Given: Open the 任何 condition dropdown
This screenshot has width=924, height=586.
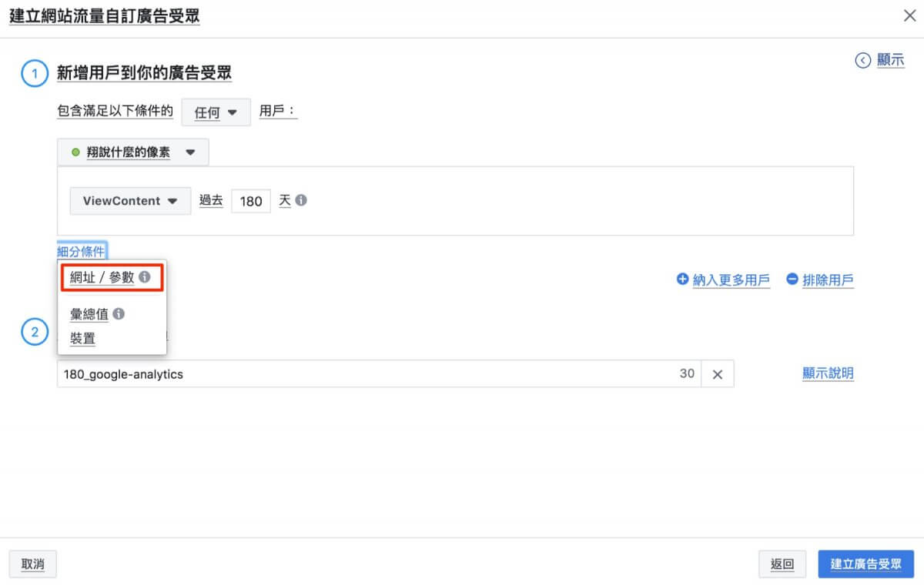Looking at the screenshot, I should [x=216, y=112].
